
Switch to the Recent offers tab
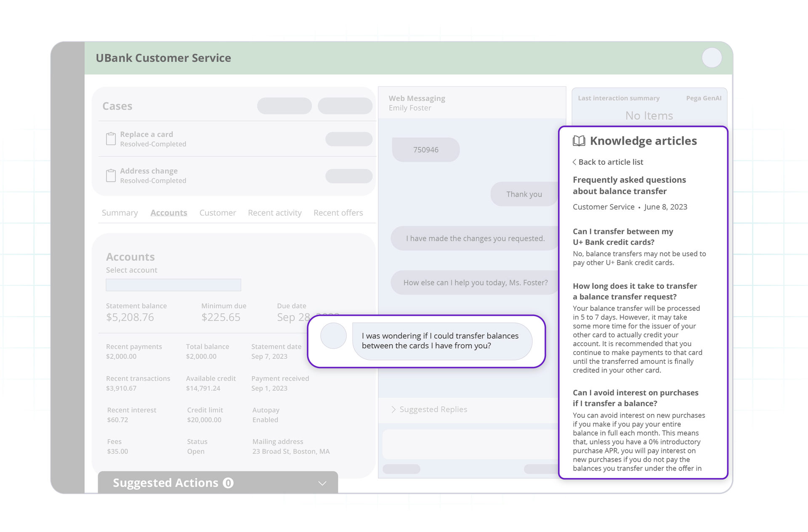[x=338, y=213]
